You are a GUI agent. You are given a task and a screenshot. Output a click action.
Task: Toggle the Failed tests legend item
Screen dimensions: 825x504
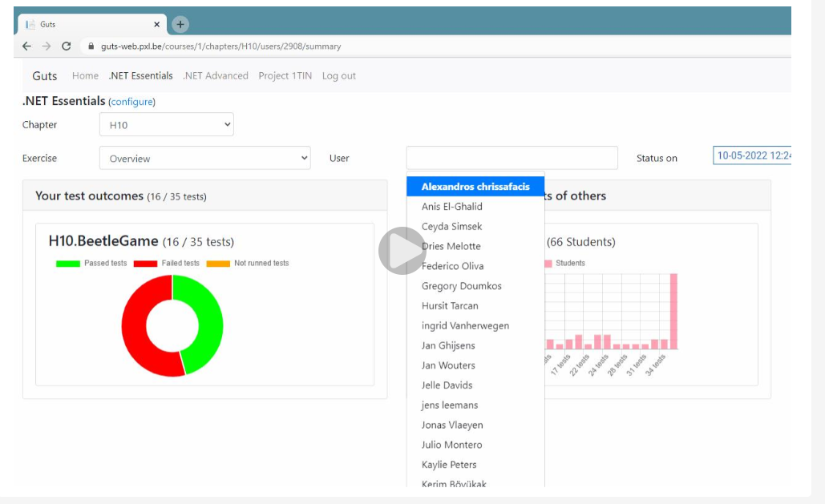[x=166, y=263]
